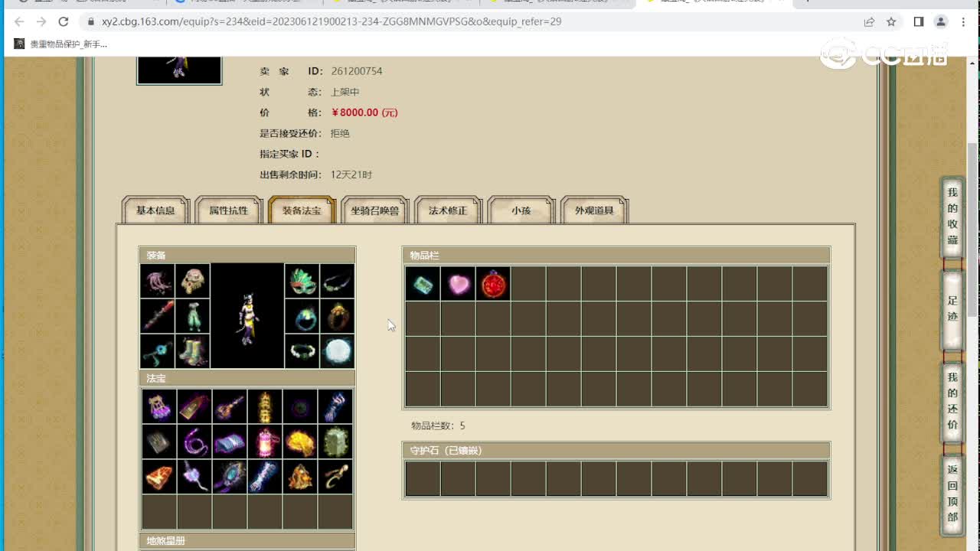The width and height of the screenshot is (980, 551).
Task: Select the golden pagoda 法宝 icon
Action: pyautogui.click(x=265, y=406)
